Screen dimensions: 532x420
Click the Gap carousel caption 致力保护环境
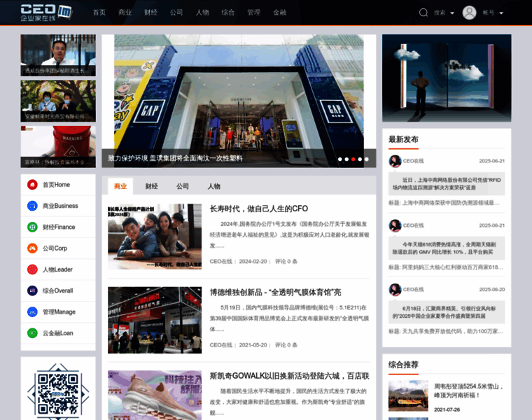[x=176, y=158]
